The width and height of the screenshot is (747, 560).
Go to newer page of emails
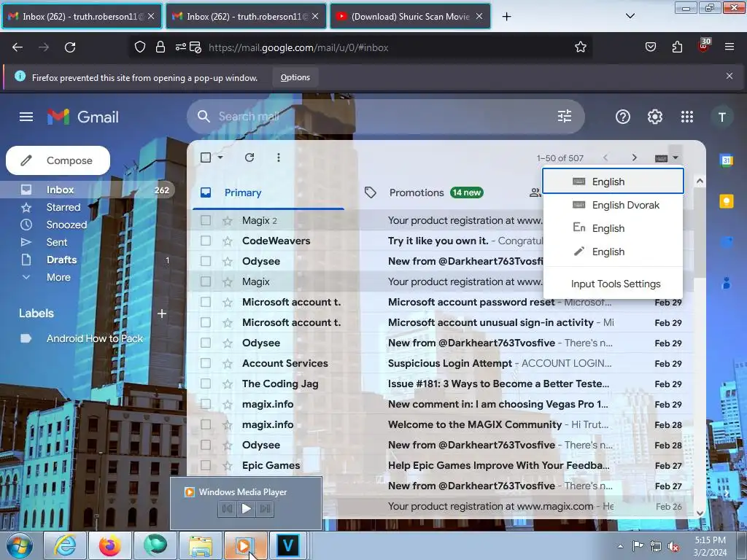tap(605, 157)
